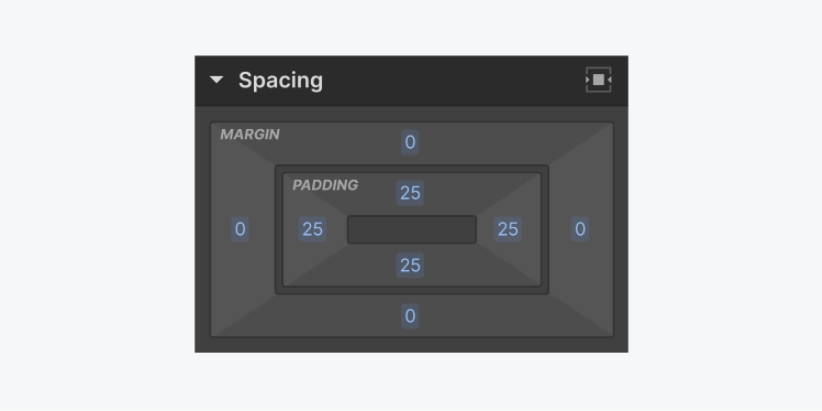822x411 pixels.
Task: Select the bottom margin value 0
Action: pyautogui.click(x=410, y=316)
